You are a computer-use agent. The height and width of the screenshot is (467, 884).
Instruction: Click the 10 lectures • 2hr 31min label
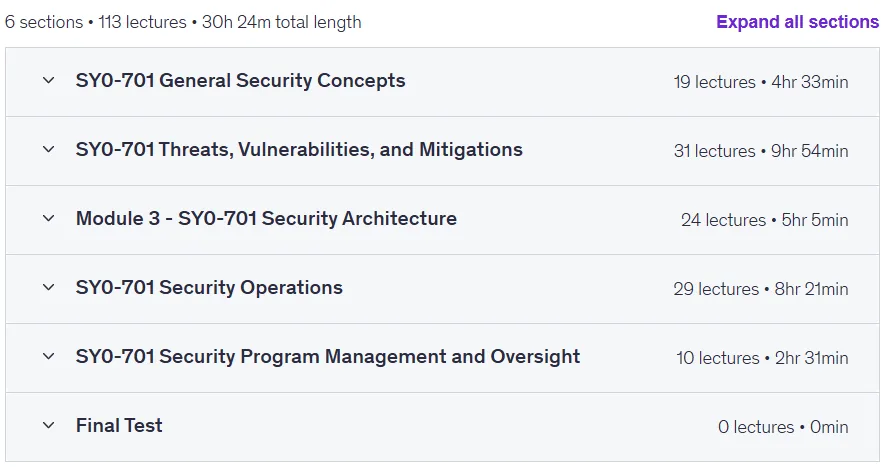762,358
